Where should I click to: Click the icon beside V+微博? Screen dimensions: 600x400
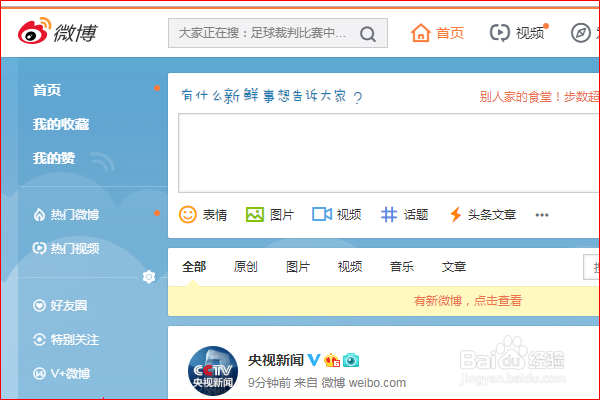39,373
